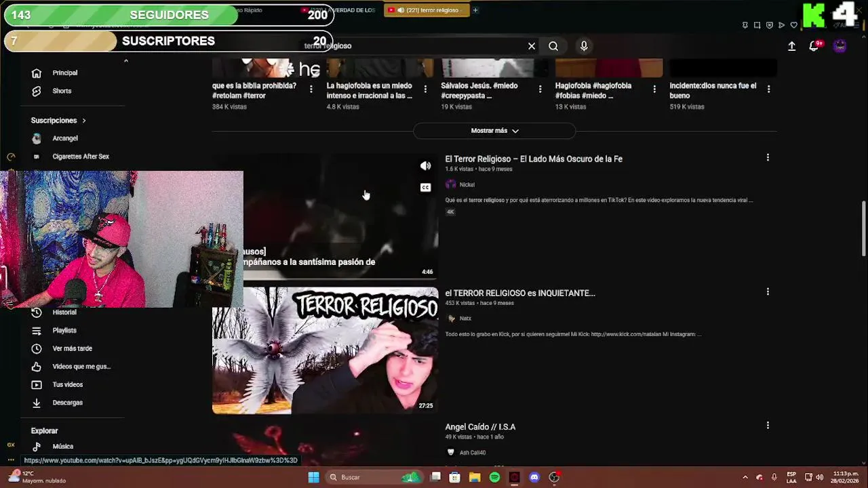Screen dimensions: 868x488
Task: Open options for 'que es la biblia prohibida' short
Action: [311, 89]
